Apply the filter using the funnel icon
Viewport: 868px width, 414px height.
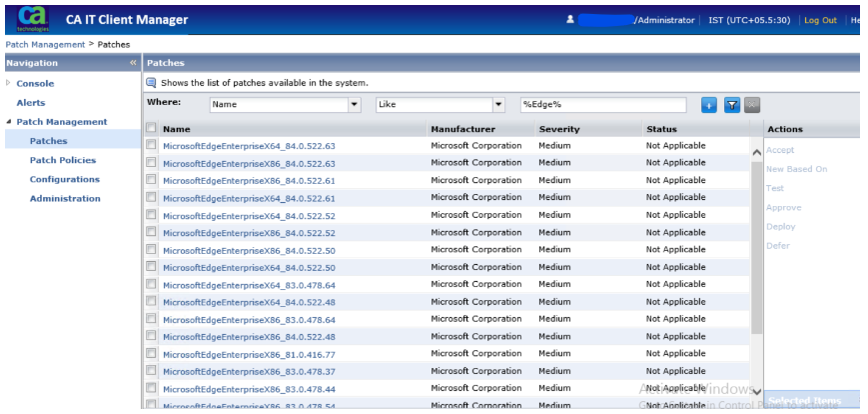coord(731,105)
